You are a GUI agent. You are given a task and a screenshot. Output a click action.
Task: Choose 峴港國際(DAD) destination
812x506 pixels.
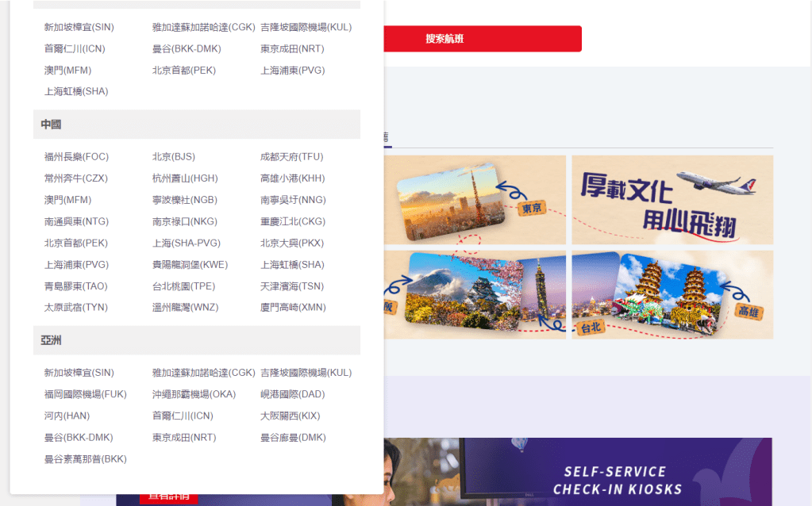[x=292, y=394]
